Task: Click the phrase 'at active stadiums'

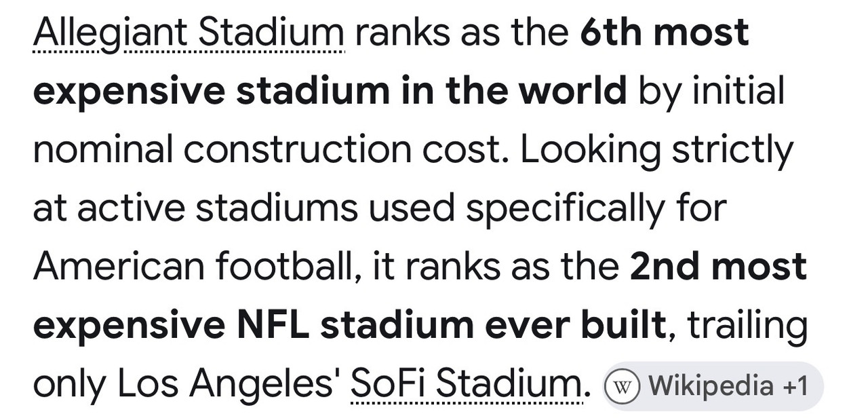Action: click(195, 208)
